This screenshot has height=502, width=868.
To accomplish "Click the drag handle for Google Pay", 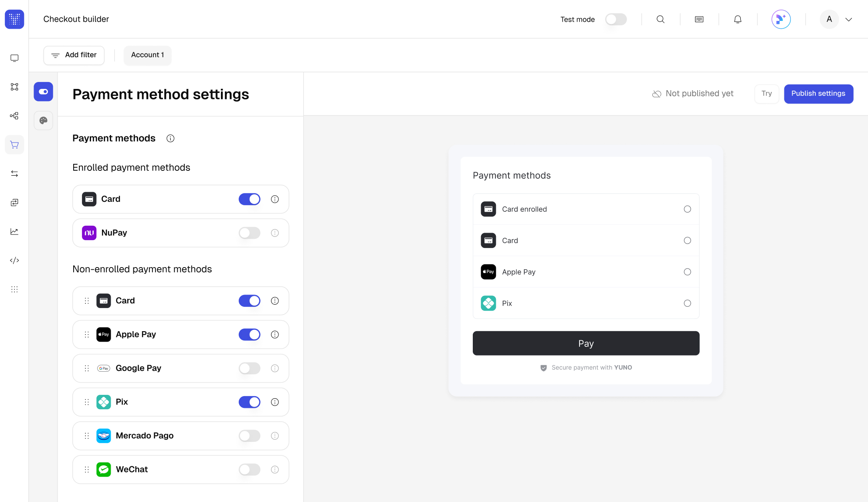I will [x=87, y=368].
